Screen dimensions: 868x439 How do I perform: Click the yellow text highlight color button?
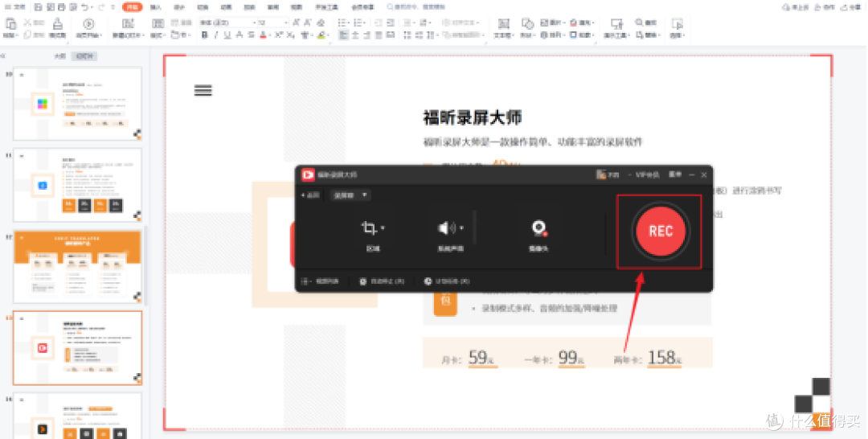pyautogui.click(x=321, y=35)
